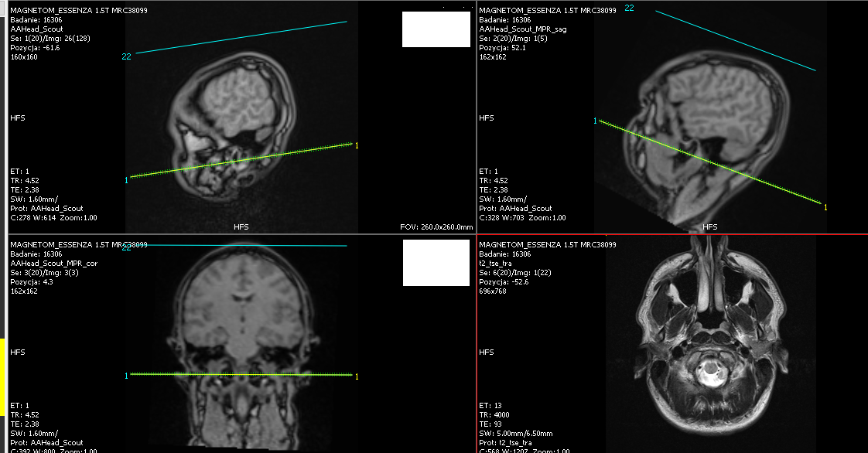The width and height of the screenshot is (868, 453).
Task: Click the '160x160' matrix size text
Action: 24,57
